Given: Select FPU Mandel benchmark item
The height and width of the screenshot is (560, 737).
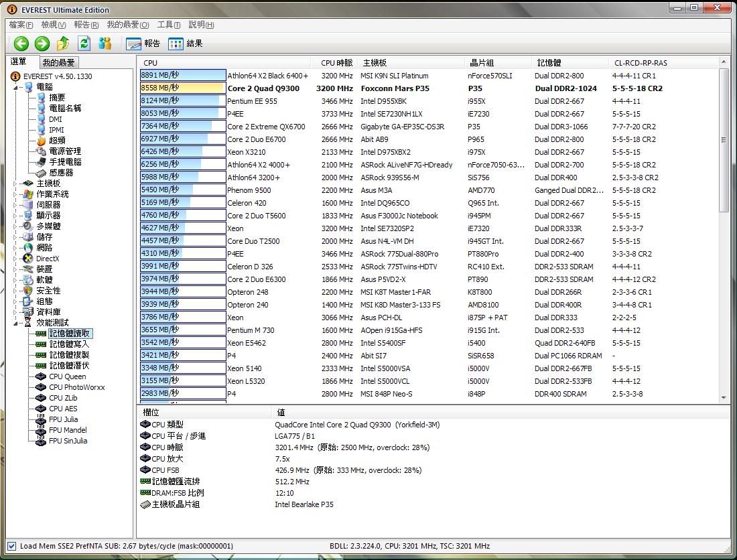Looking at the screenshot, I should click(x=68, y=430).
